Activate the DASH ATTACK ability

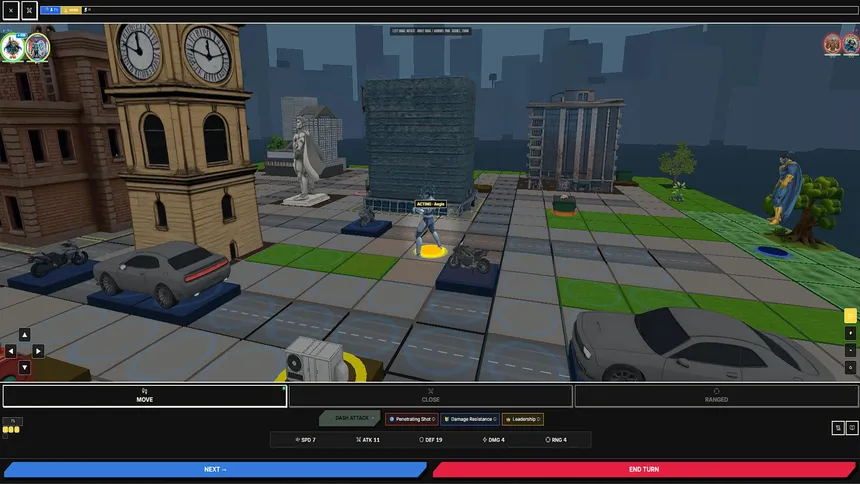click(351, 418)
